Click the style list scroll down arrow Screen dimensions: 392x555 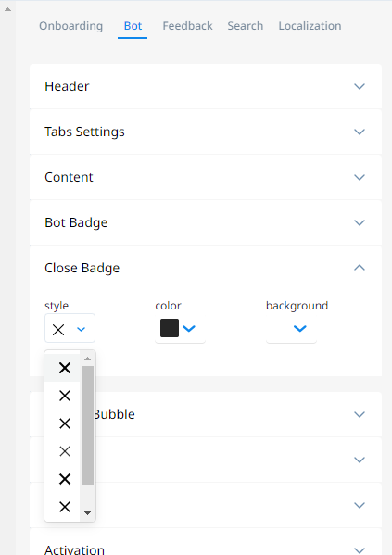87,513
